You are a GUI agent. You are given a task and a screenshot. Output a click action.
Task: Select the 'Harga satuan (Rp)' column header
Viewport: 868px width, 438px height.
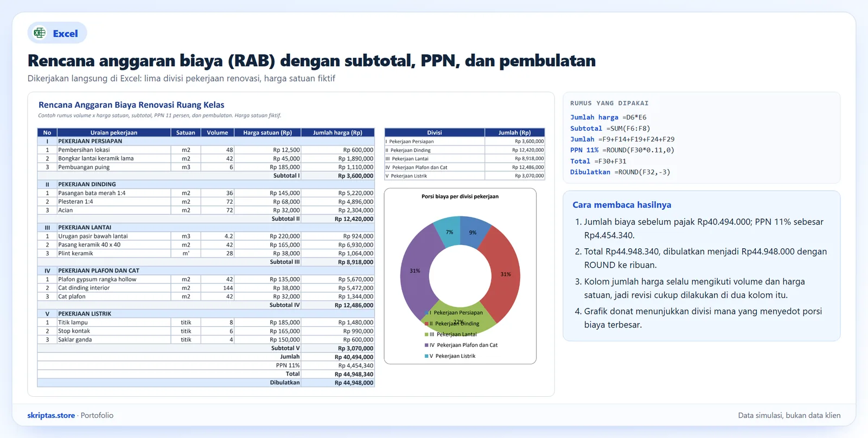[267, 132]
